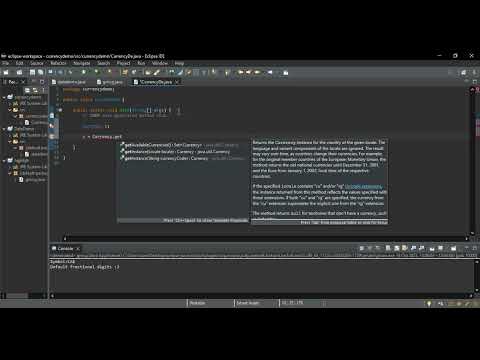The height and width of the screenshot is (360, 480).
Task: Close the Console view tab
Action: click(78, 249)
